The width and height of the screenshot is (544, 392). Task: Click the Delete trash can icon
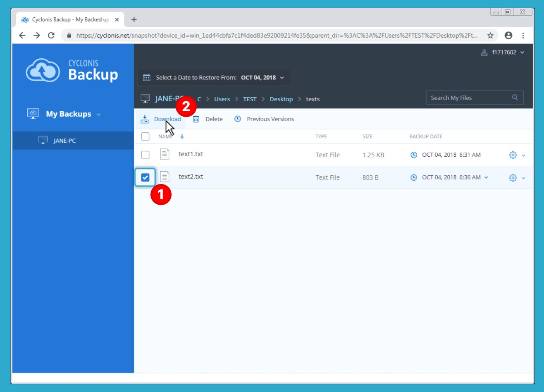(196, 119)
